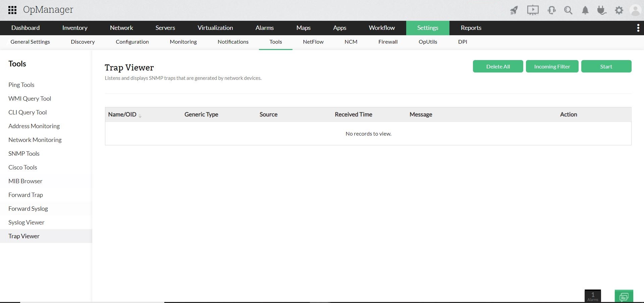Open the settings gear icon
644x303 pixels.
(619, 10)
